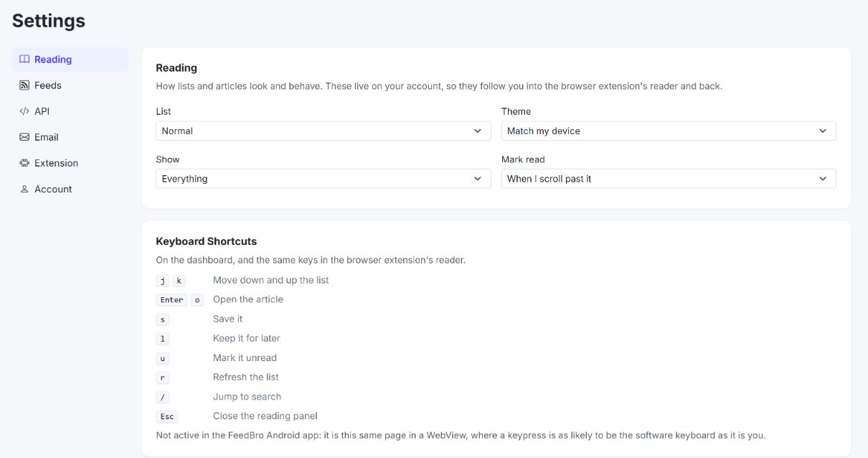
Task: Open the Reading settings tab
Action: (70, 60)
